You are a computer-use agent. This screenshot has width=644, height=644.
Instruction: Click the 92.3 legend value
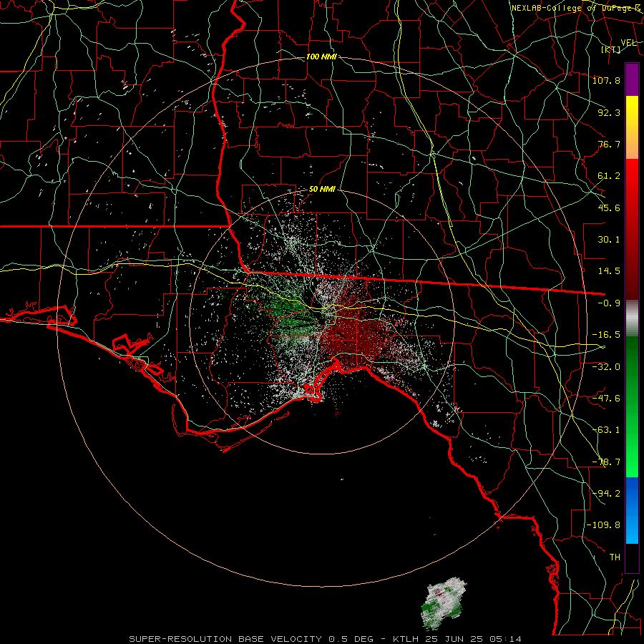point(609,112)
